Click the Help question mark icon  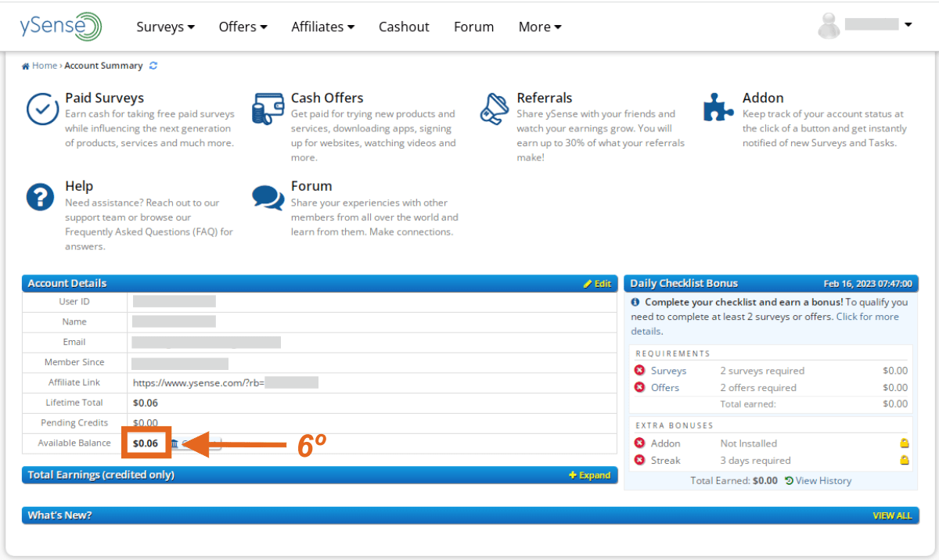pos(40,197)
